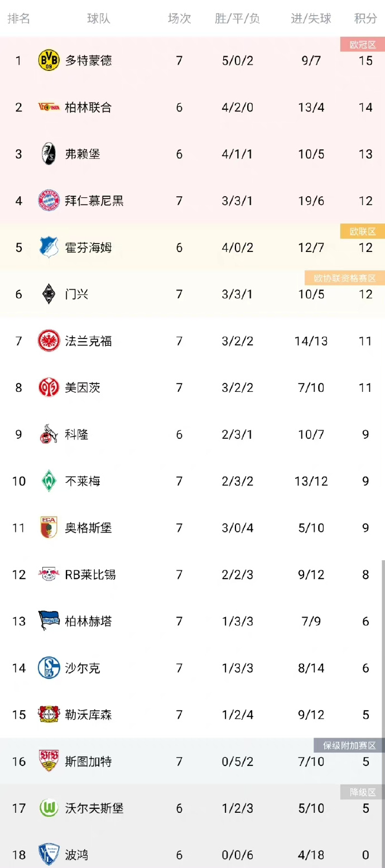The image size is (385, 868).
Task: Click the Borussia Dortmund club logo
Action: [x=49, y=60]
